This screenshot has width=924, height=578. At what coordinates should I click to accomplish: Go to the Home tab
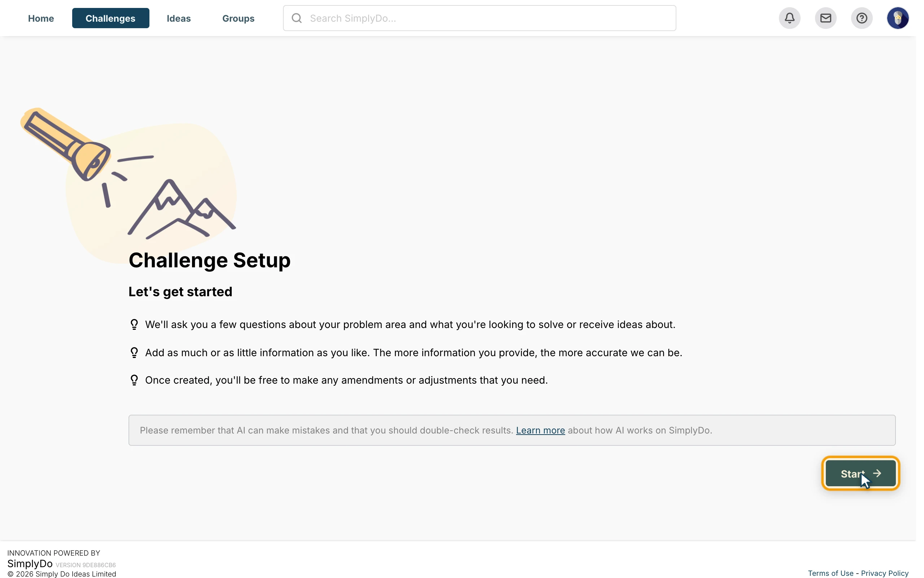click(41, 18)
